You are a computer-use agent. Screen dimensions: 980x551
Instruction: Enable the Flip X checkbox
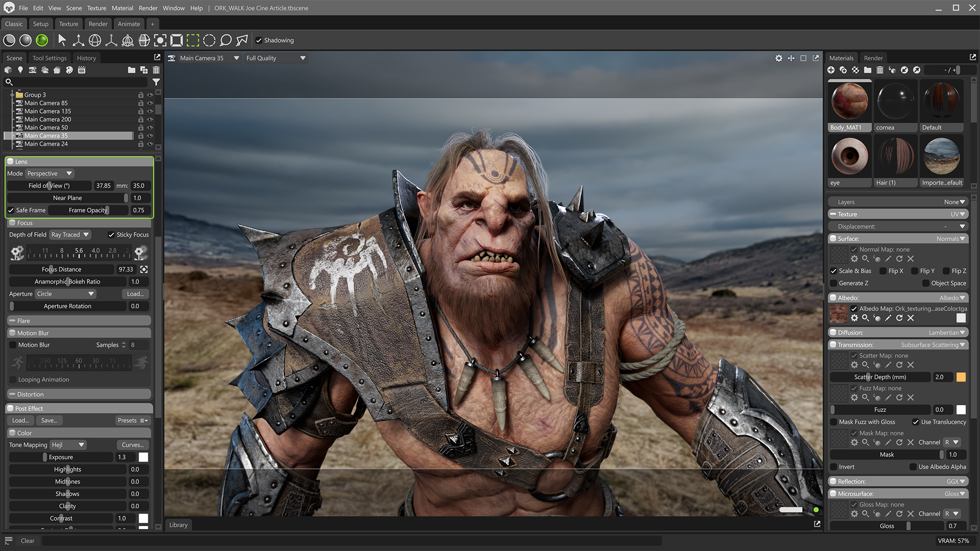pyautogui.click(x=883, y=271)
